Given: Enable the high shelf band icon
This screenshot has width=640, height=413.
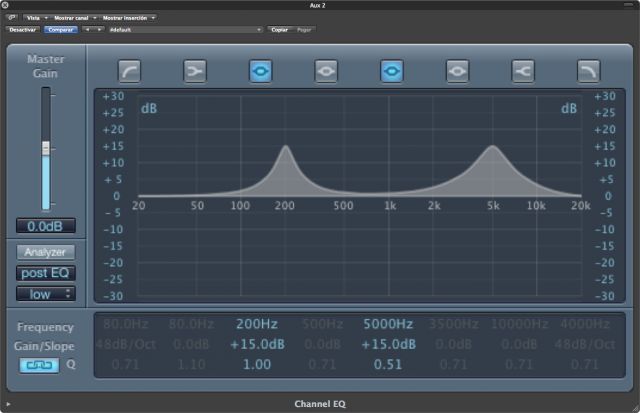Looking at the screenshot, I should tap(523, 71).
